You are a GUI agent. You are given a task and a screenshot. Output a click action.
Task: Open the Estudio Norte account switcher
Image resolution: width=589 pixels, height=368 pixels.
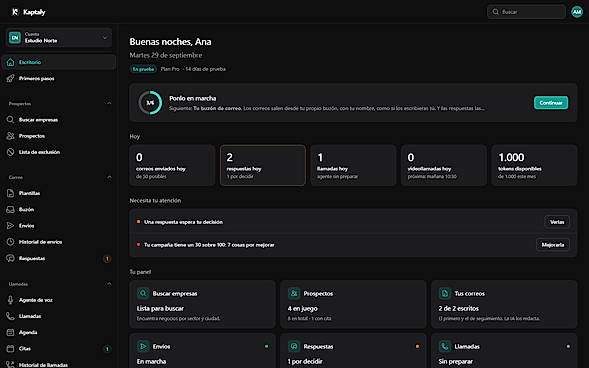tap(59, 38)
